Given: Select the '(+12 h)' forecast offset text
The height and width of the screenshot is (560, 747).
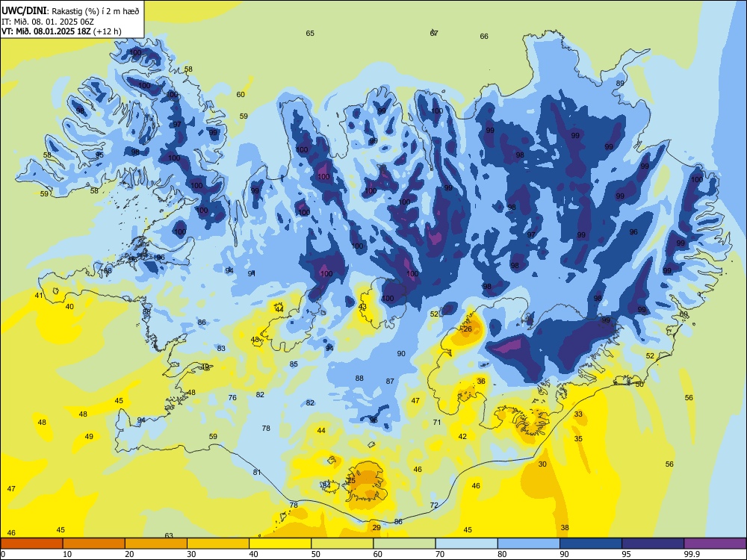Looking at the screenshot, I should 108,31.
